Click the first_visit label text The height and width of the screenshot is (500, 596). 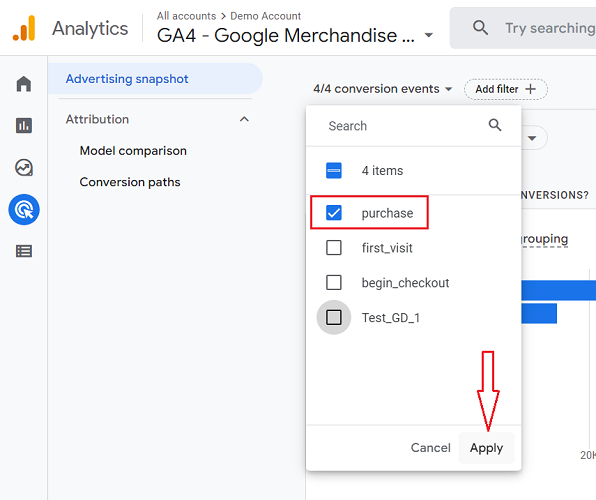point(387,248)
